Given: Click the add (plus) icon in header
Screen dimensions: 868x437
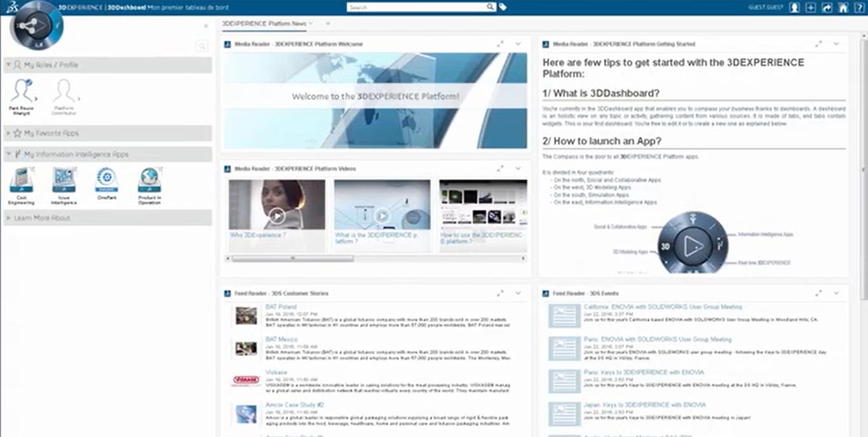Looking at the screenshot, I should 810,7.
